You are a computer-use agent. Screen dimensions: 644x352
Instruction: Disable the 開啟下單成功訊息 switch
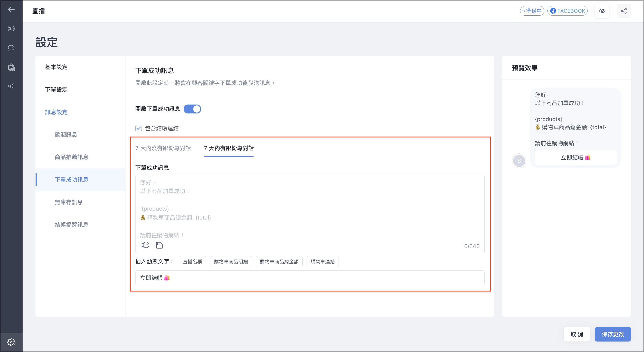click(x=192, y=109)
